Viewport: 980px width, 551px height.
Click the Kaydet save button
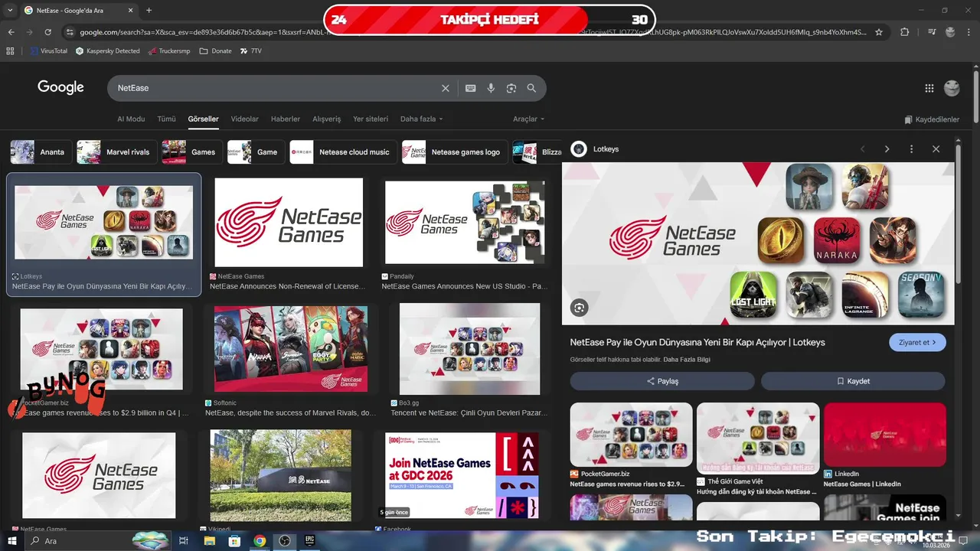pyautogui.click(x=854, y=381)
